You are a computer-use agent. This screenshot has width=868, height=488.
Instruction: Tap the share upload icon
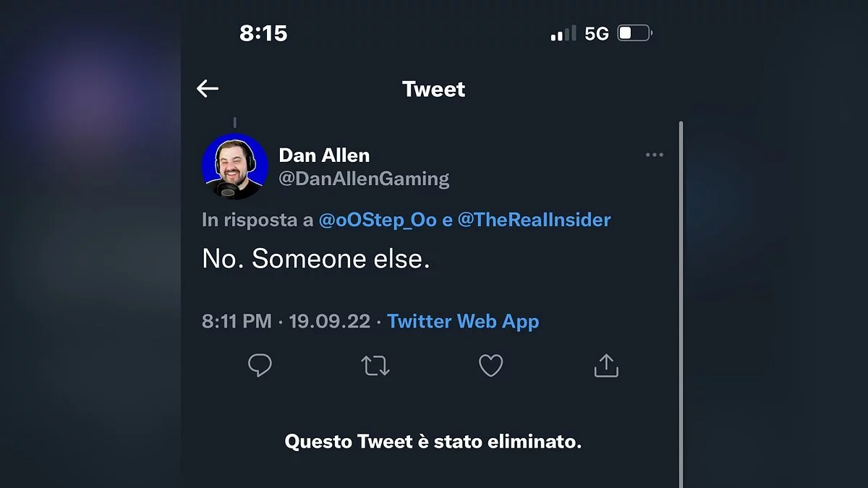pyautogui.click(x=606, y=366)
